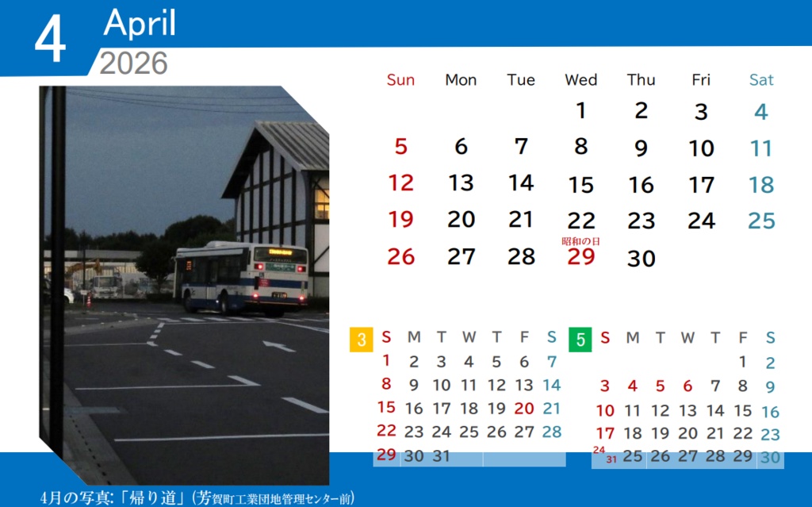This screenshot has width=812, height=507.
Task: Choose April 25 Saturday in main calendar
Action: [761, 221]
